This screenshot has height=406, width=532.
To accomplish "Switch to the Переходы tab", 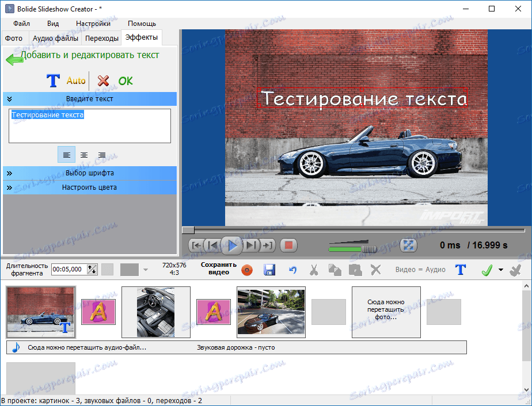I will 102,39.
